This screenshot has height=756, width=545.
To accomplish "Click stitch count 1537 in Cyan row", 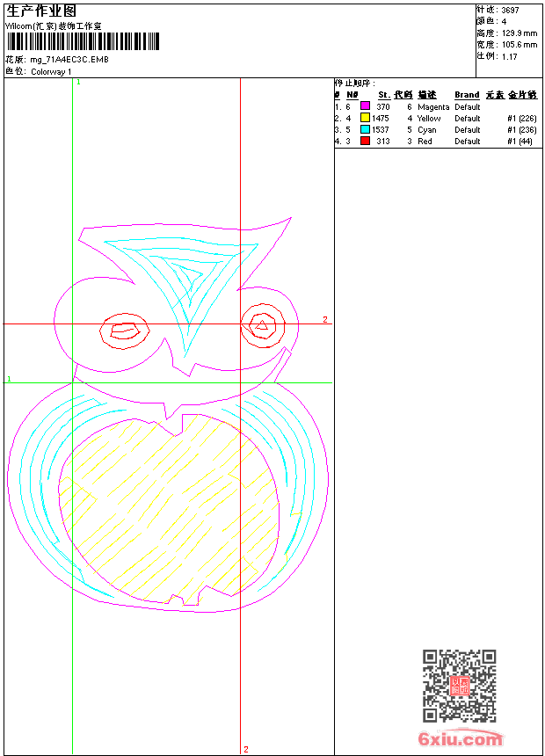I will [x=380, y=130].
